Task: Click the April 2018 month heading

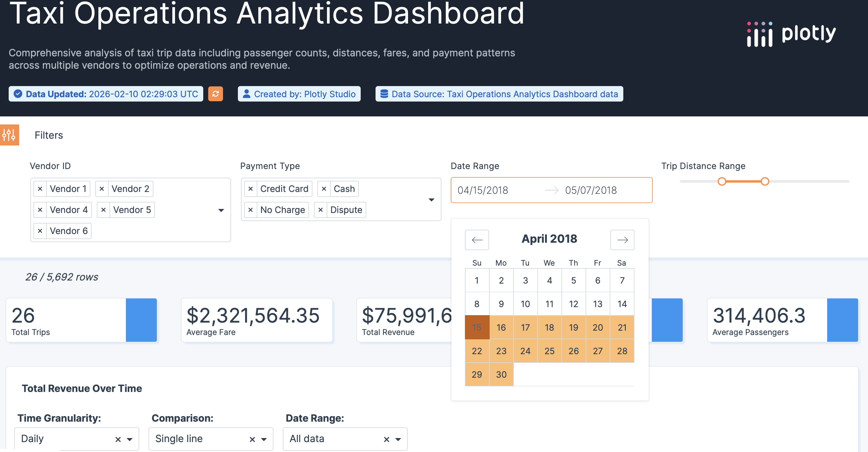Action: 549,239
